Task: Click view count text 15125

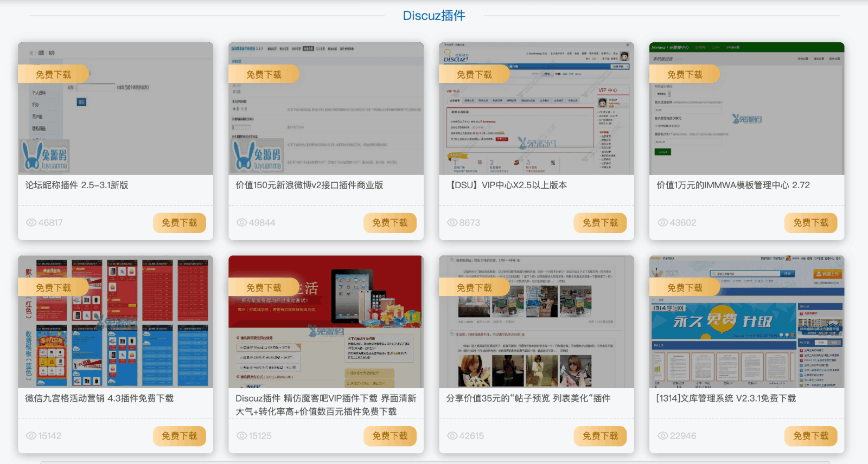Action: tap(260, 436)
